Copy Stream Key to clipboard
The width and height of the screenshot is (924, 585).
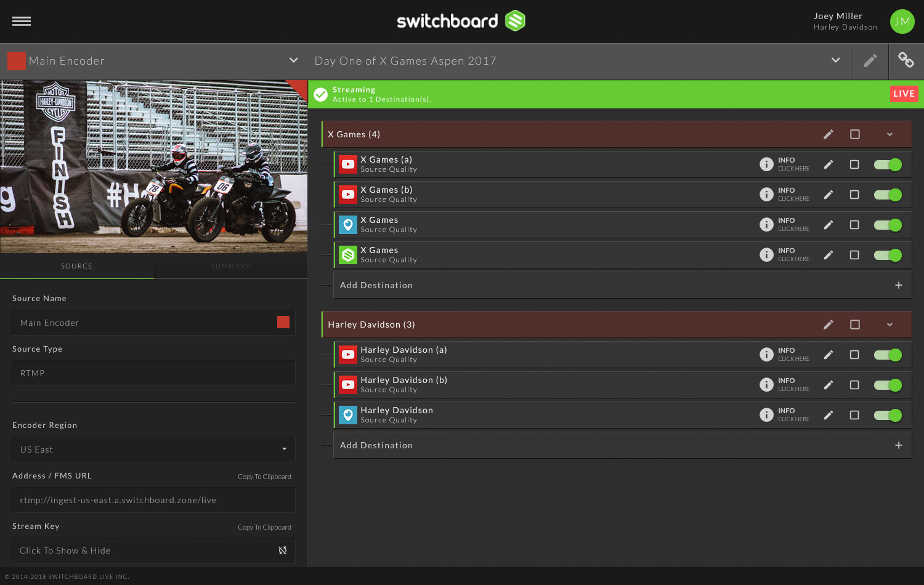coord(265,527)
